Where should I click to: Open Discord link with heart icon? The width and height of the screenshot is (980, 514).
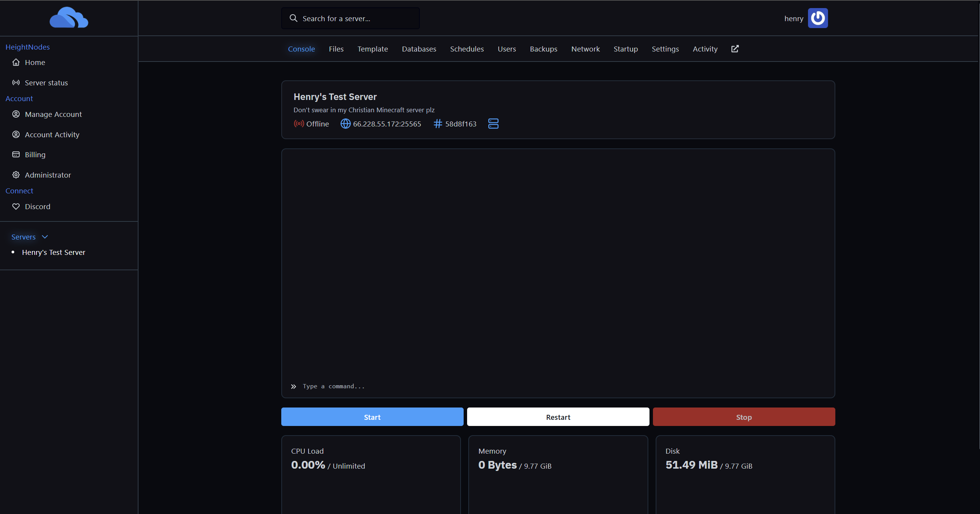click(37, 206)
